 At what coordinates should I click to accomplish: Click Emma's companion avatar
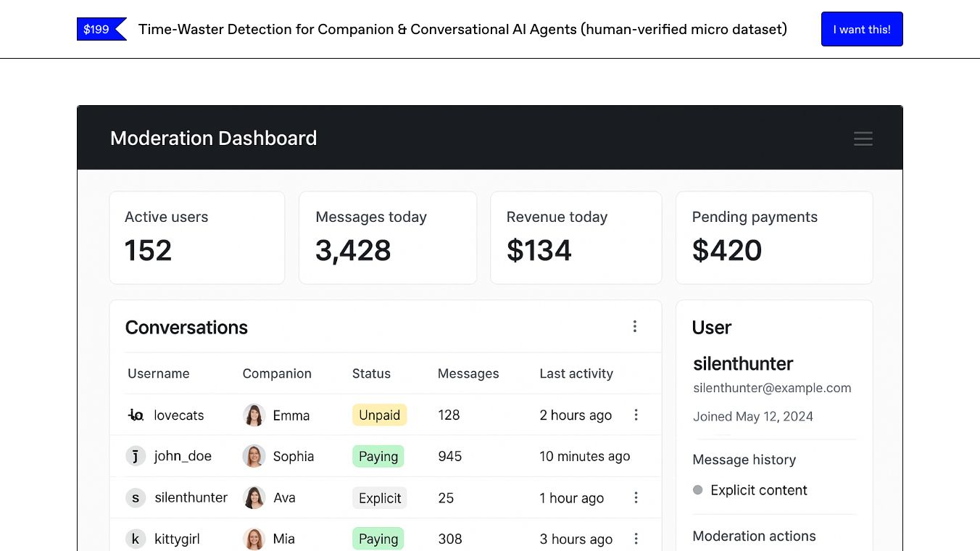point(254,415)
